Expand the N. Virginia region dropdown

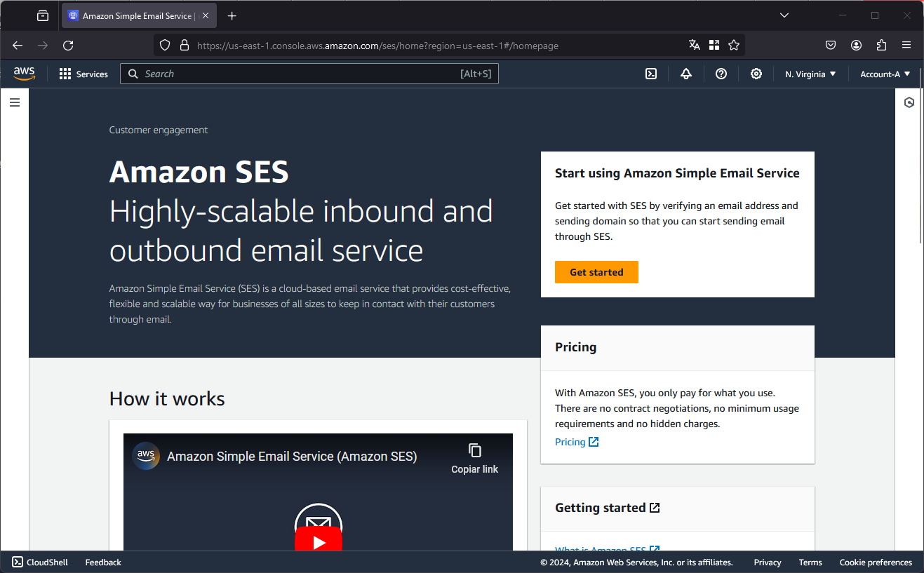(x=810, y=74)
